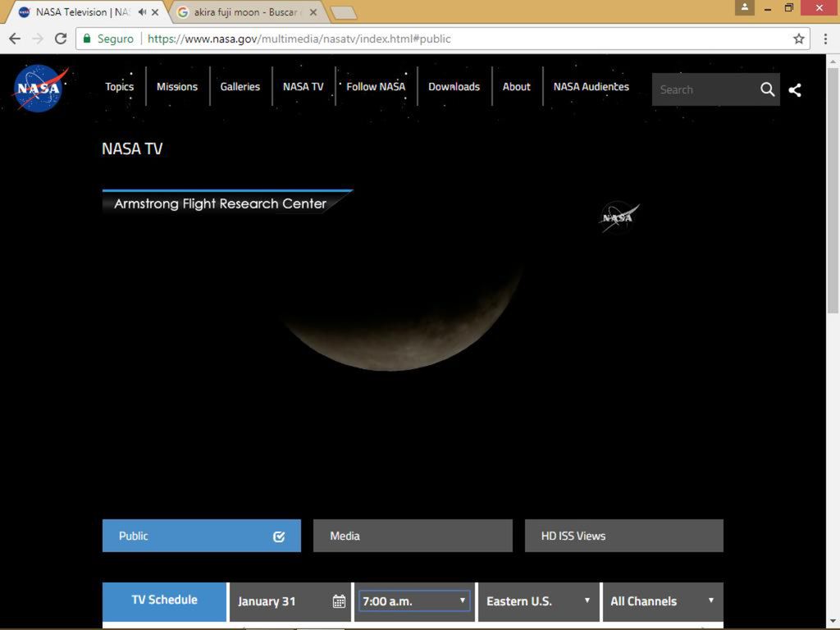Screen dimensions: 840x630
Task: Open the share icon menu
Action: click(x=795, y=90)
